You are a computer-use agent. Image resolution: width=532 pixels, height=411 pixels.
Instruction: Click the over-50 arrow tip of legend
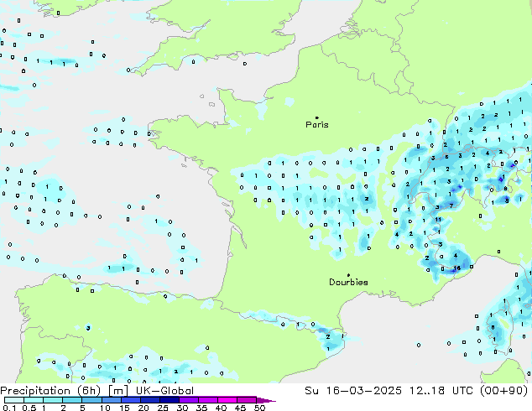coord(266,400)
